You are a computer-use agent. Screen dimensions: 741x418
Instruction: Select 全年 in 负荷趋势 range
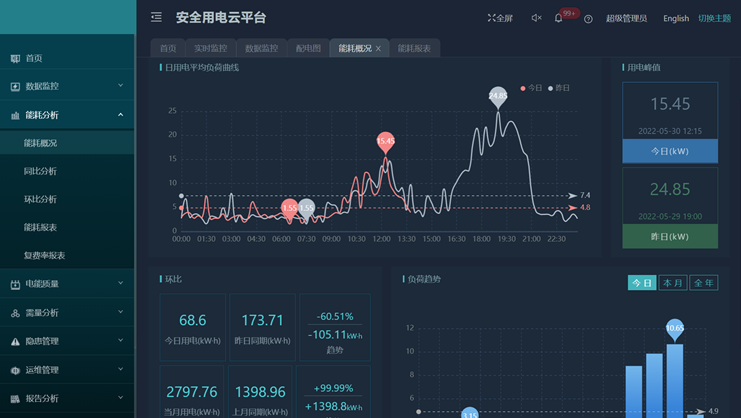[704, 283]
